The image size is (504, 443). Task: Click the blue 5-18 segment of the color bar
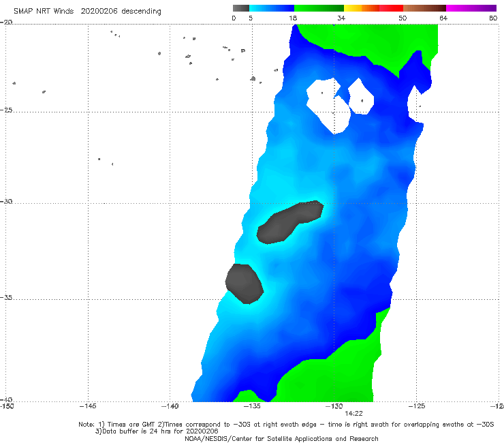click(x=272, y=8)
